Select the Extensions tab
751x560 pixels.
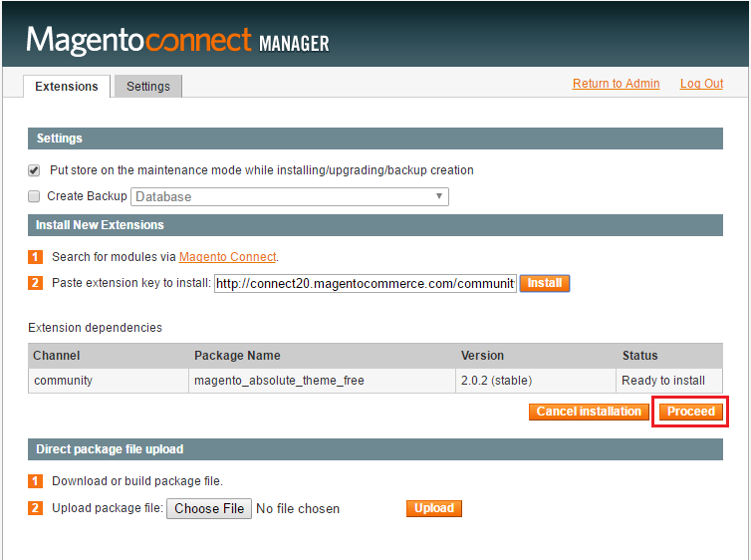pos(67,87)
